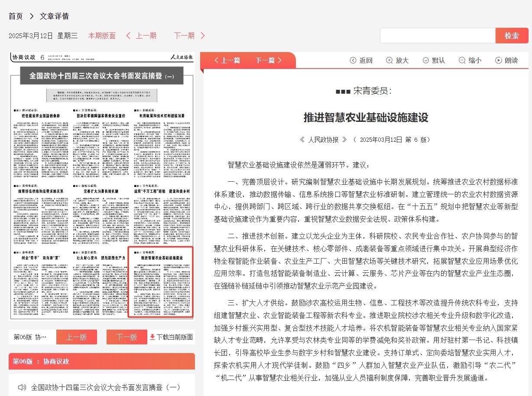Click speaker icon beside 全国政协十四届三次会议 article
Viewport: 532px width, 396px height.
point(22,387)
